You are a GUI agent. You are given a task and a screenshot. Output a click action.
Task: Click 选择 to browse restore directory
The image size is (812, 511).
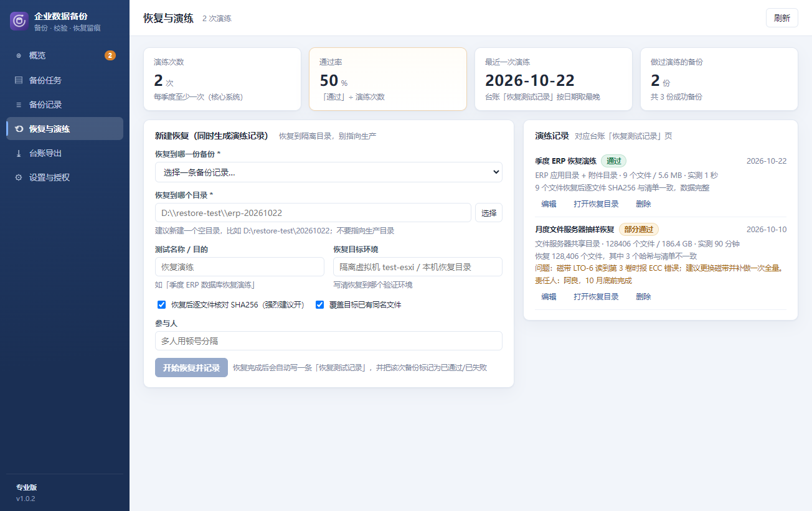(489, 213)
